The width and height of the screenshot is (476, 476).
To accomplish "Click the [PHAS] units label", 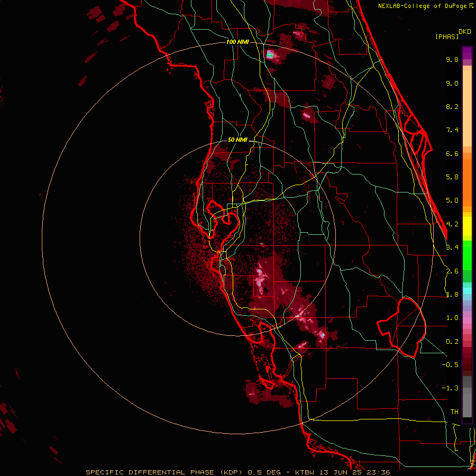I will [x=447, y=36].
